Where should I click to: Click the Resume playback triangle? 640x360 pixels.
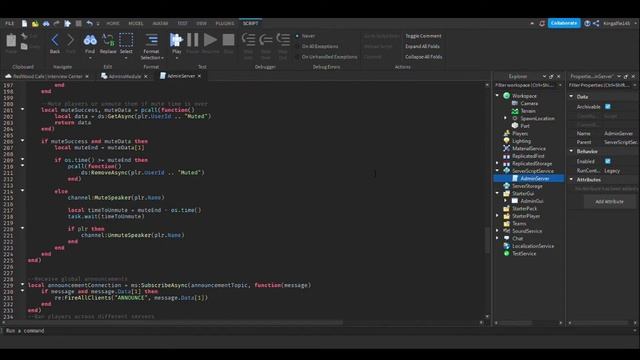tap(210, 40)
